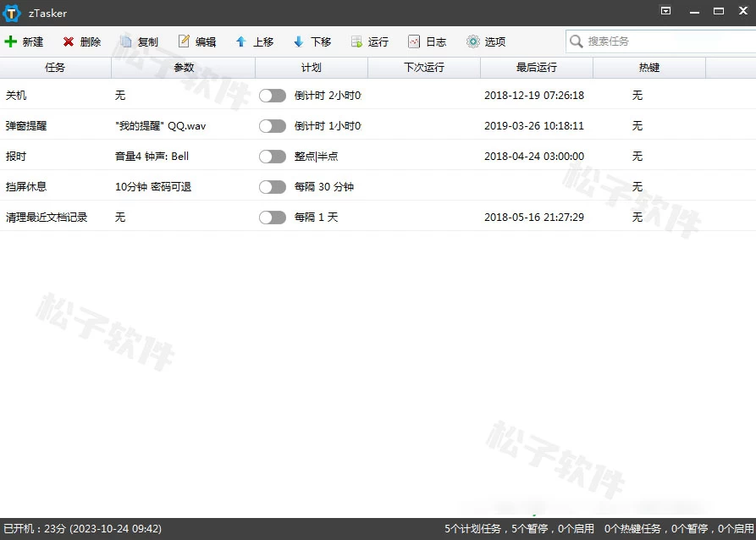756x540 pixels.
Task: Toggle the 弹窗提醒 task switch
Action: click(x=273, y=126)
